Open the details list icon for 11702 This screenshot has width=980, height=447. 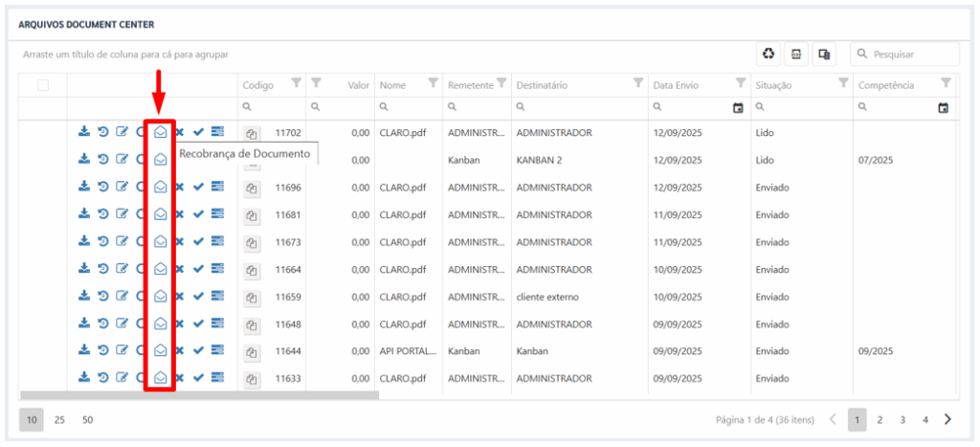click(217, 132)
